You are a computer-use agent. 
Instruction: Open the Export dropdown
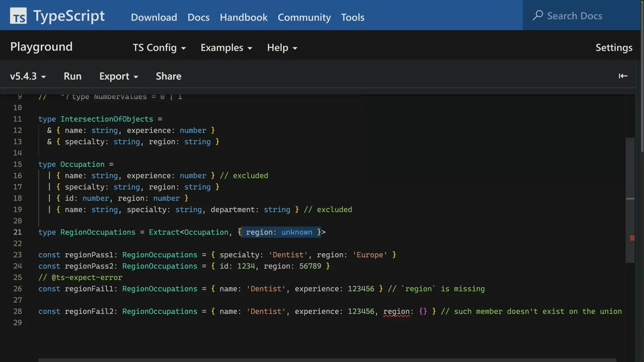(119, 76)
